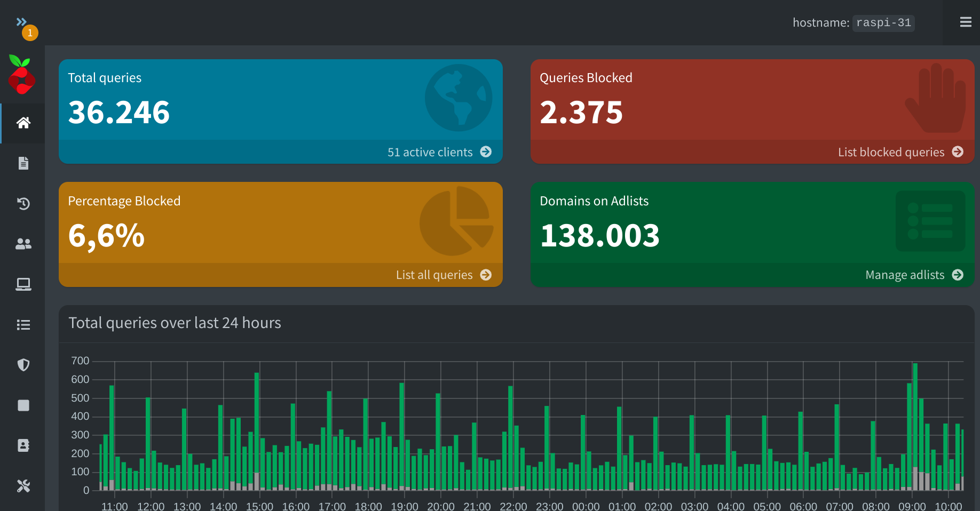This screenshot has height=511, width=980.
Task: Open Query Log document icon in sidebar
Action: click(23, 163)
